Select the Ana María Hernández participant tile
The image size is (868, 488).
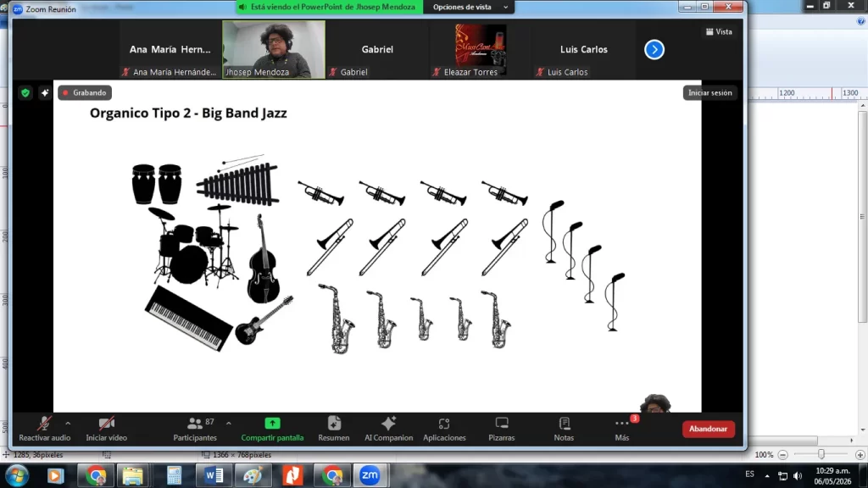coord(170,49)
